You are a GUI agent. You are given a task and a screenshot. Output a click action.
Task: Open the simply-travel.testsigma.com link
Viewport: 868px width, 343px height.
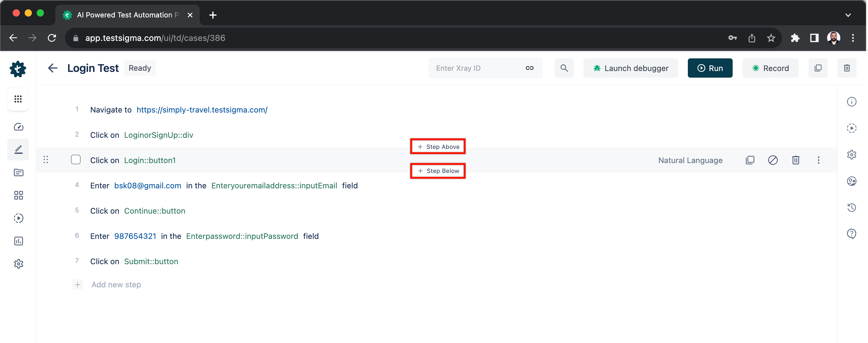(202, 110)
